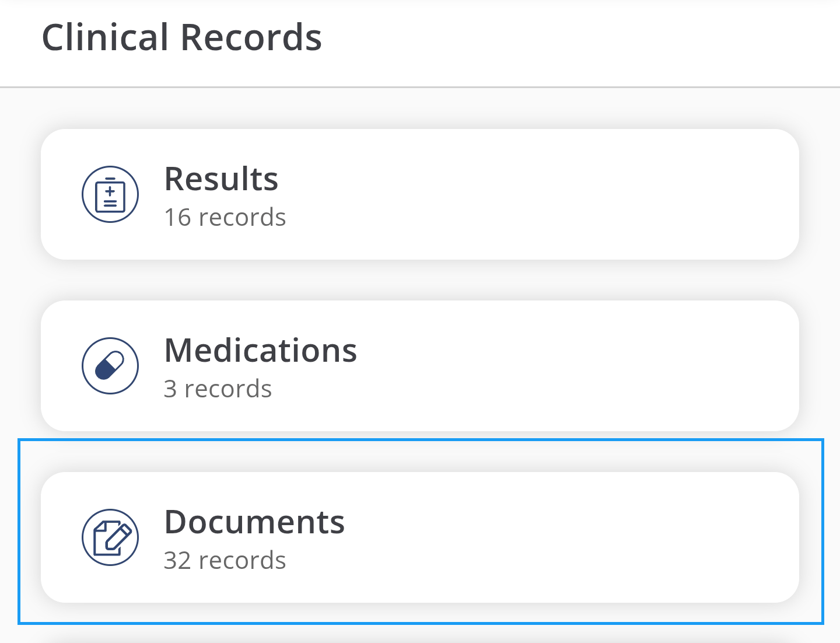Viewport: 840px width, 643px height.
Task: Open the Medications card
Action: [420, 366]
